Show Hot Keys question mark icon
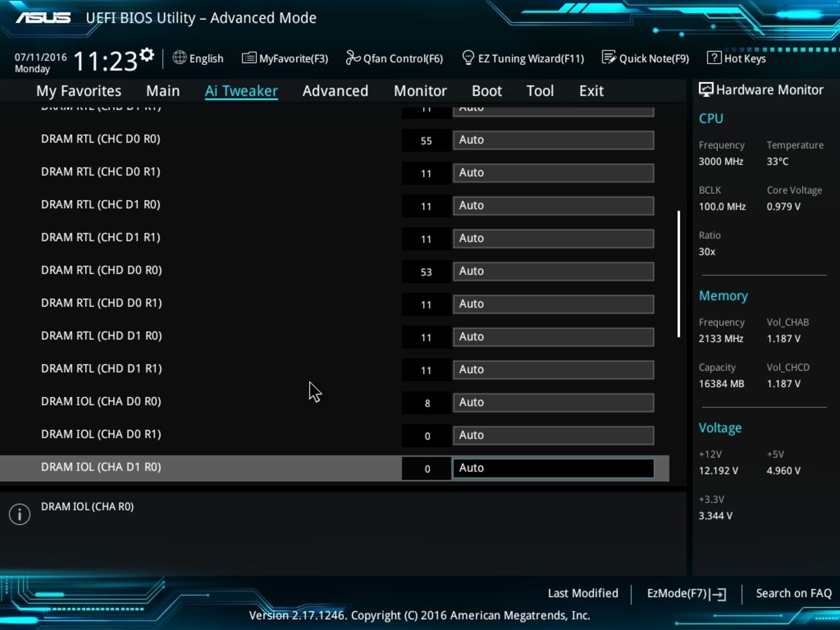This screenshot has height=630, width=840. (713, 57)
